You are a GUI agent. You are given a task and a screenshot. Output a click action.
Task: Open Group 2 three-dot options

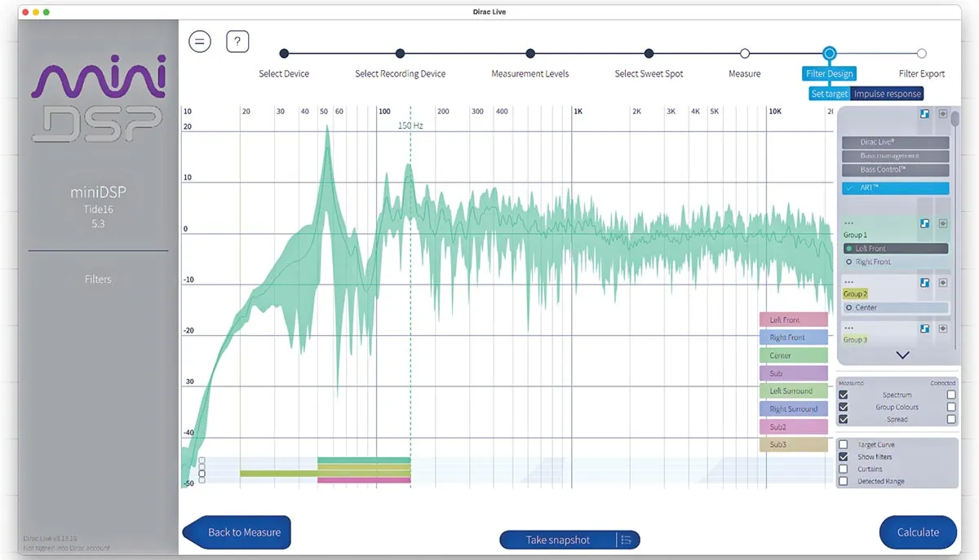click(849, 282)
